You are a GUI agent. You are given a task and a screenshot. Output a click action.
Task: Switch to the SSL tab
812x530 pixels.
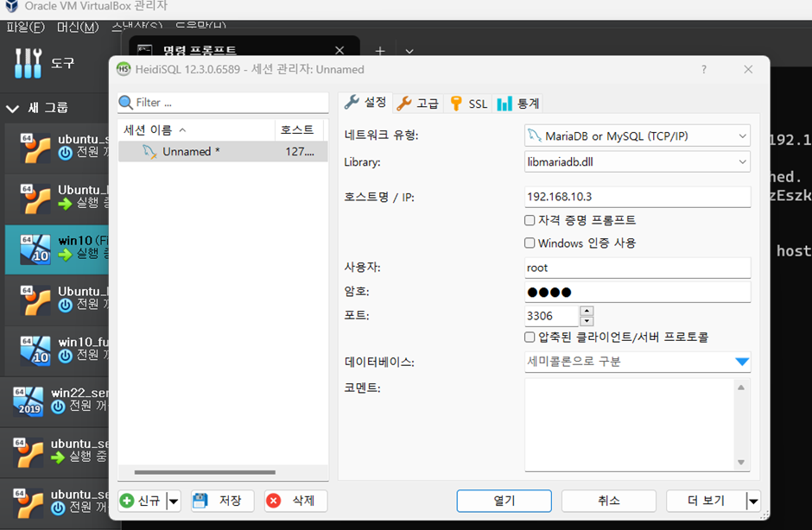[x=469, y=104]
